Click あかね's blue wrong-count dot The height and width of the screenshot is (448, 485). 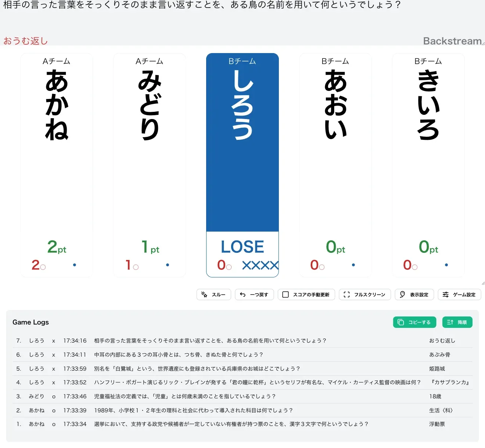click(75, 265)
